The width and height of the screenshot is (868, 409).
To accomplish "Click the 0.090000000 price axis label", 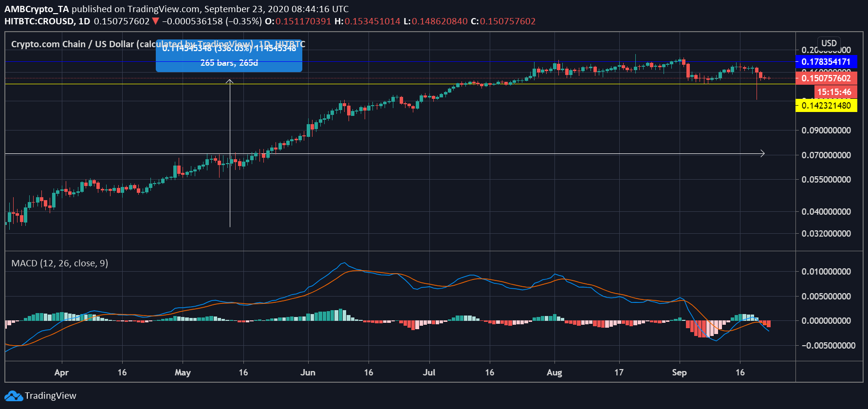I will coord(826,130).
